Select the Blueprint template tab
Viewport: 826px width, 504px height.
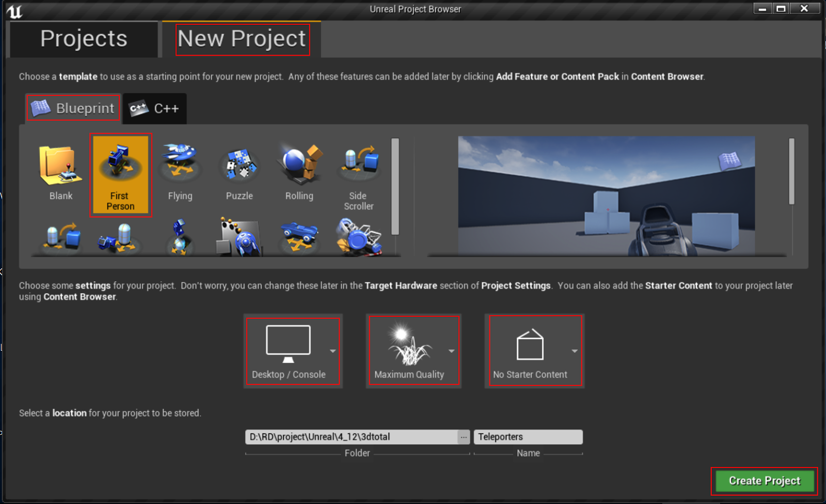coord(73,108)
